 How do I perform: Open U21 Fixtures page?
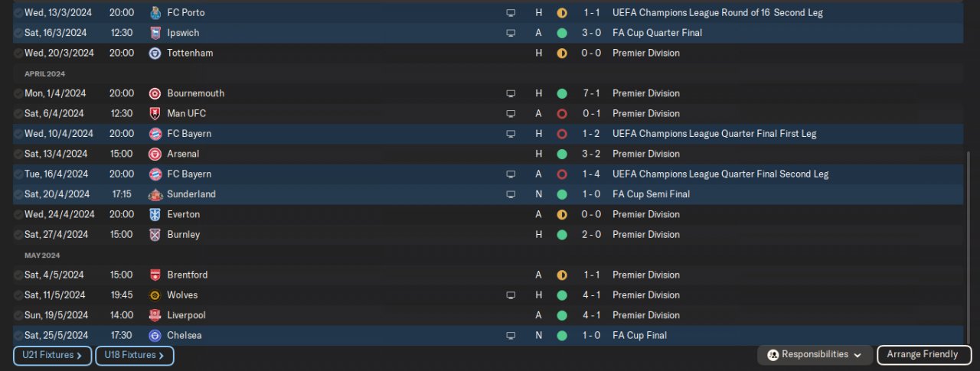pyautogui.click(x=52, y=355)
